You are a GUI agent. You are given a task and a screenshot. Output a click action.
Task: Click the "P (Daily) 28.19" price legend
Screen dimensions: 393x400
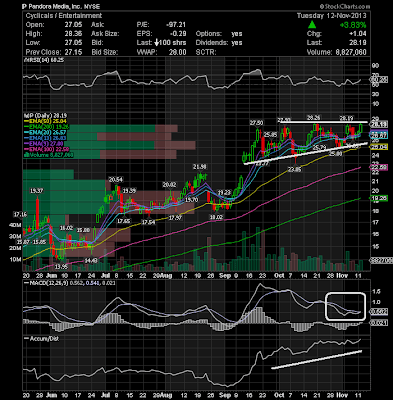(44, 116)
